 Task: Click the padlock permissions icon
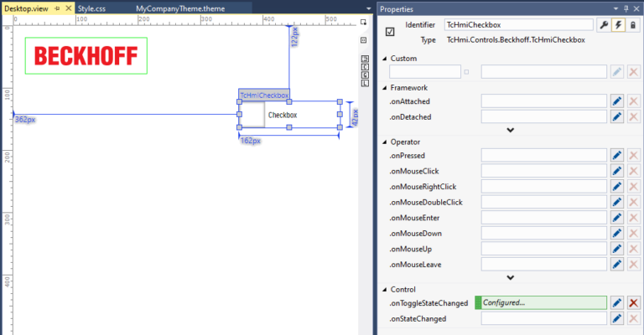click(x=634, y=25)
